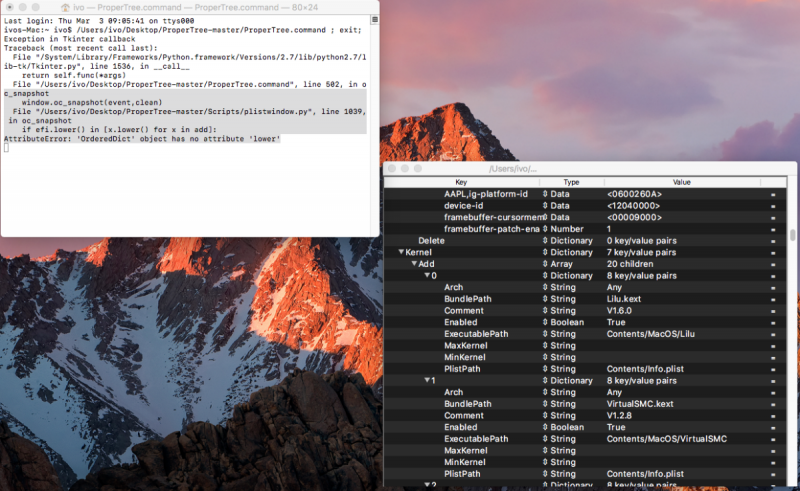800x491 pixels.
Task: Click the Value column header
Action: click(681, 182)
